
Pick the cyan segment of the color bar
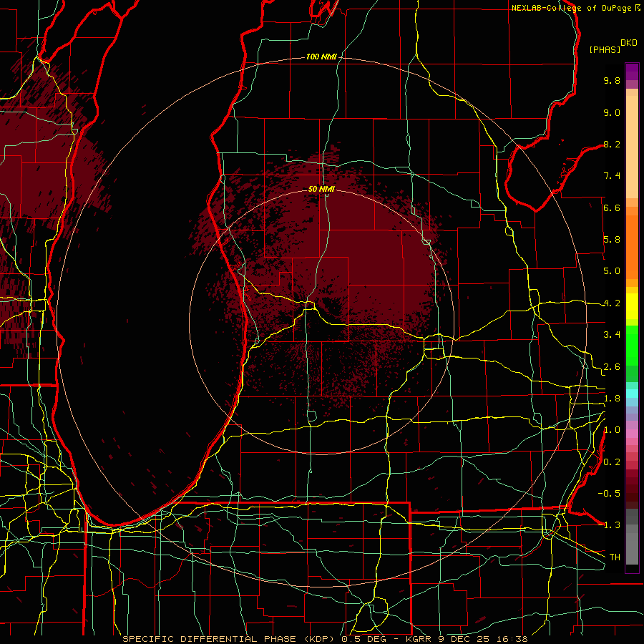coord(632,394)
